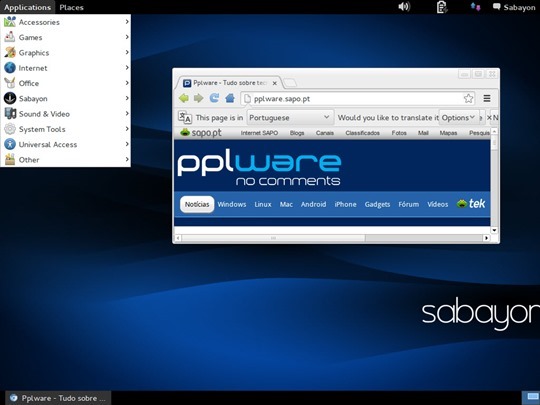This screenshot has width=540, height=405.
Task: Expand the Internet submenu arrow
Action: click(127, 68)
